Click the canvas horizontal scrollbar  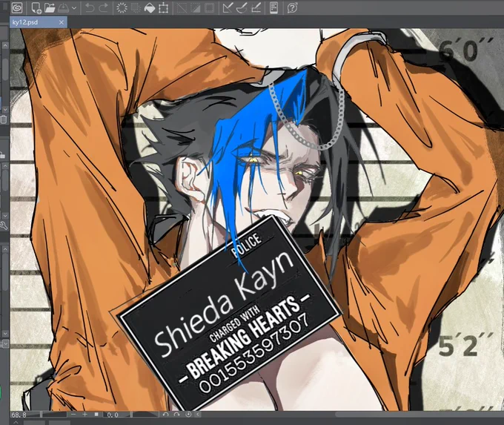pos(420,415)
